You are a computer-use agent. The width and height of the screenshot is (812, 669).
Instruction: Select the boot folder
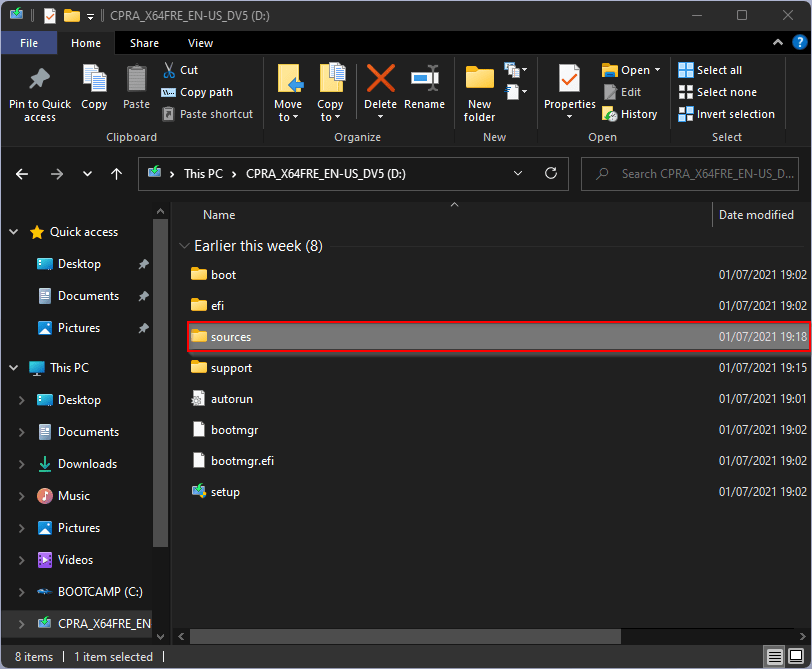tap(499, 275)
